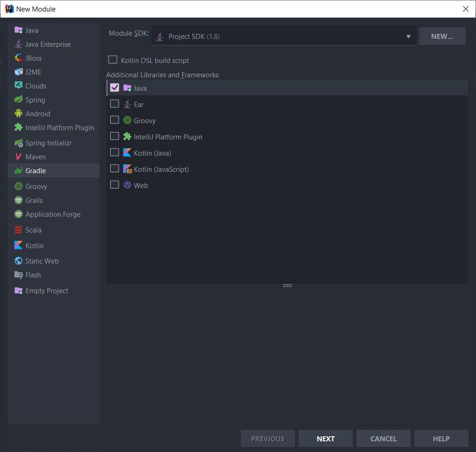This screenshot has height=452, width=476.
Task: Choose the JBoss icon in sidebar
Action: click(19, 58)
